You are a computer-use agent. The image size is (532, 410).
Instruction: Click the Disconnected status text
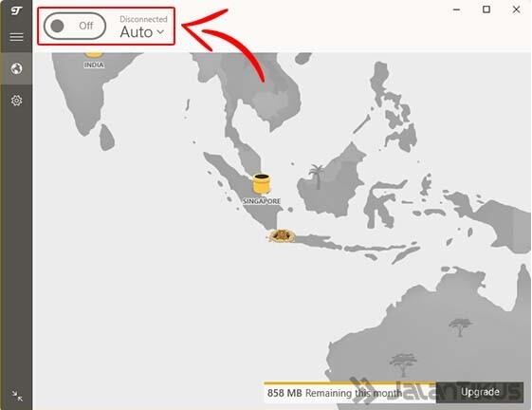[x=143, y=19]
